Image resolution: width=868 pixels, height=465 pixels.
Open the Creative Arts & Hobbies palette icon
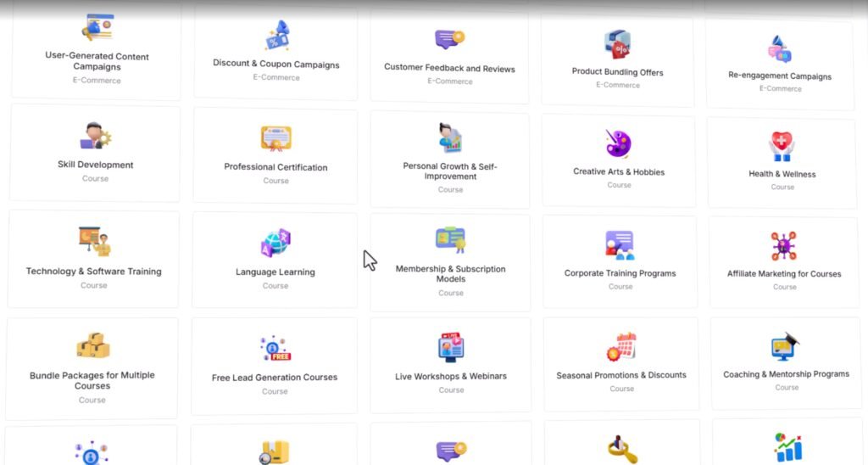coord(618,143)
